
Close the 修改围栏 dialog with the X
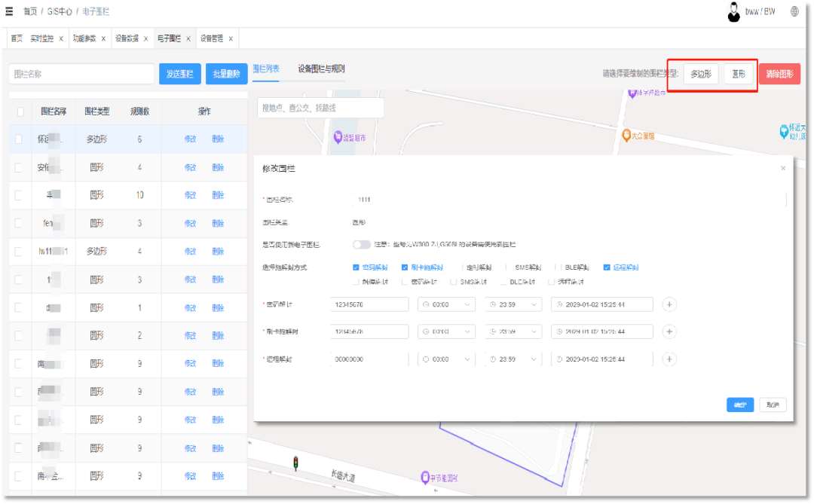tap(783, 168)
